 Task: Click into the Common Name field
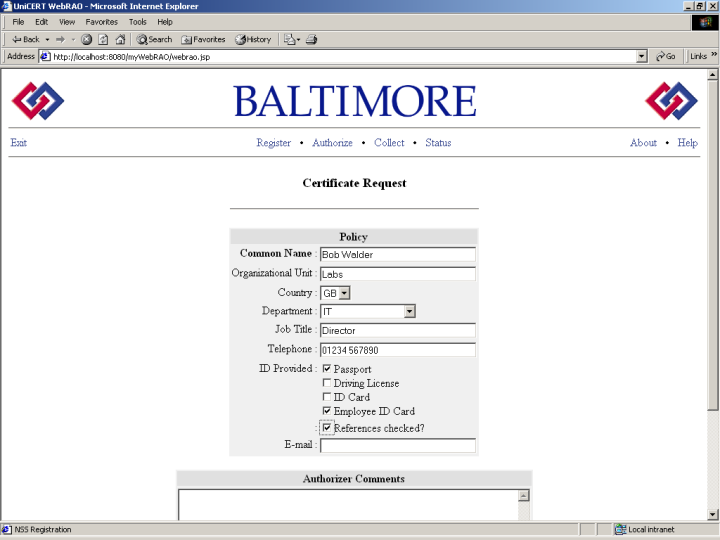pyautogui.click(x=398, y=254)
